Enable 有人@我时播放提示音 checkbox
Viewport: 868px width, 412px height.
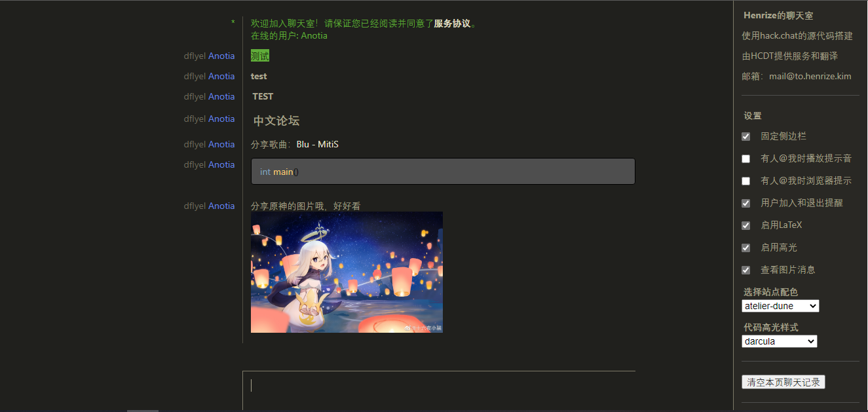(745, 159)
